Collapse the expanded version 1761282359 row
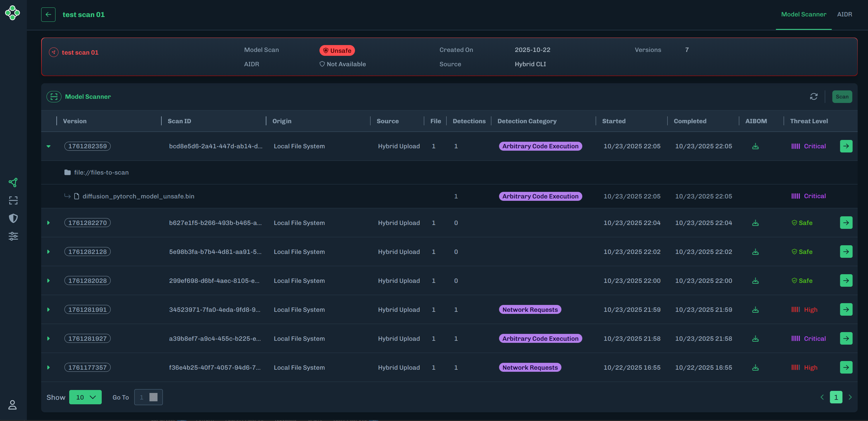This screenshot has height=421, width=868. pyautogui.click(x=49, y=146)
